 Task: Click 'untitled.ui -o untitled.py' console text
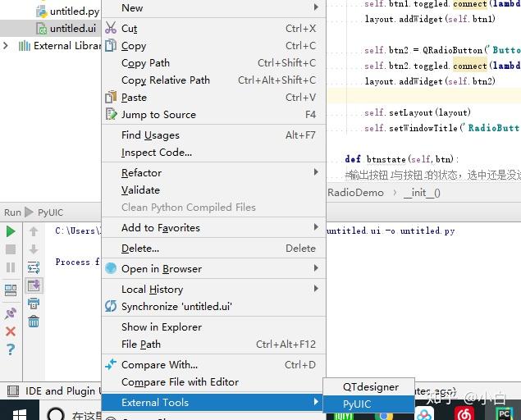click(x=391, y=231)
